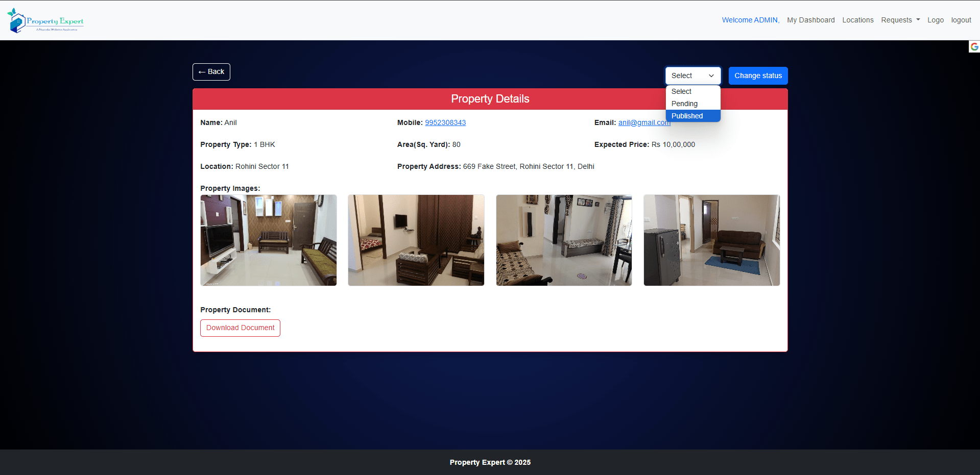Image resolution: width=980 pixels, height=475 pixels.
Task: Open the status Select dropdown
Action: [x=692, y=76]
